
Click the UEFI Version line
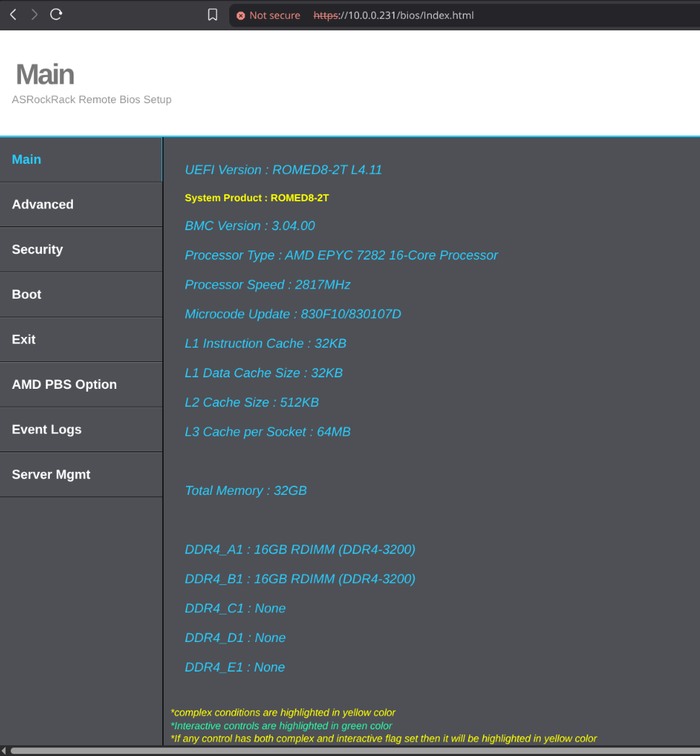coord(283,170)
